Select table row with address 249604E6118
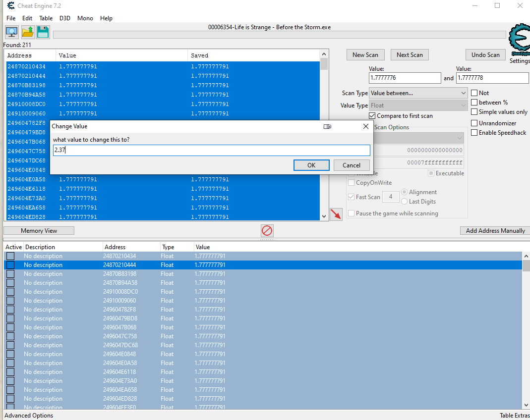Viewport: 530px width, 420px height. pos(263,372)
